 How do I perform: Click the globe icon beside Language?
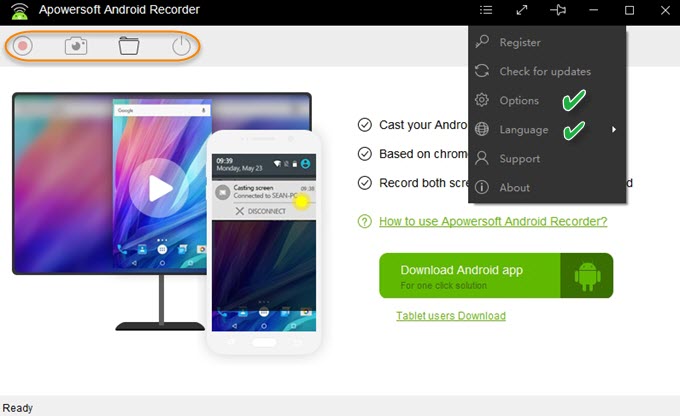click(x=482, y=129)
